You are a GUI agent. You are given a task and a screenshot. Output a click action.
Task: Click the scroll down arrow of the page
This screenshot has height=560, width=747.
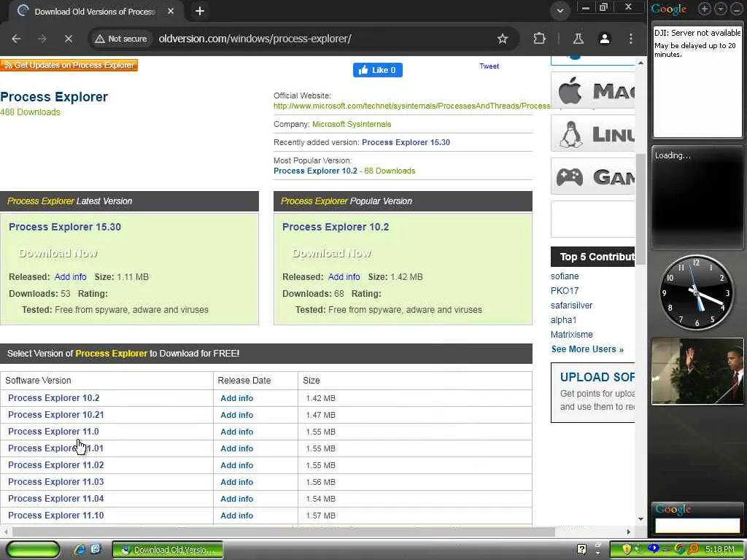point(640,519)
